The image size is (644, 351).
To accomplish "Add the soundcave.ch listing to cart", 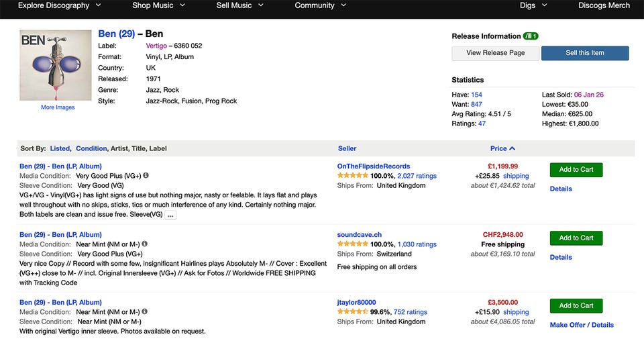I will point(576,238).
